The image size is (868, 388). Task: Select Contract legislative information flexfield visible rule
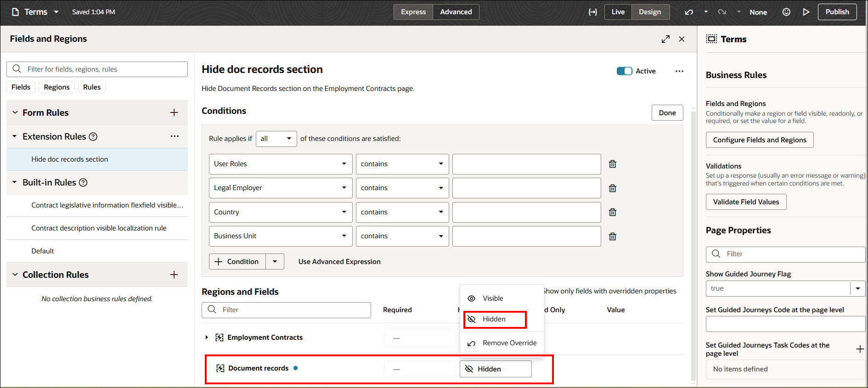(x=97, y=205)
